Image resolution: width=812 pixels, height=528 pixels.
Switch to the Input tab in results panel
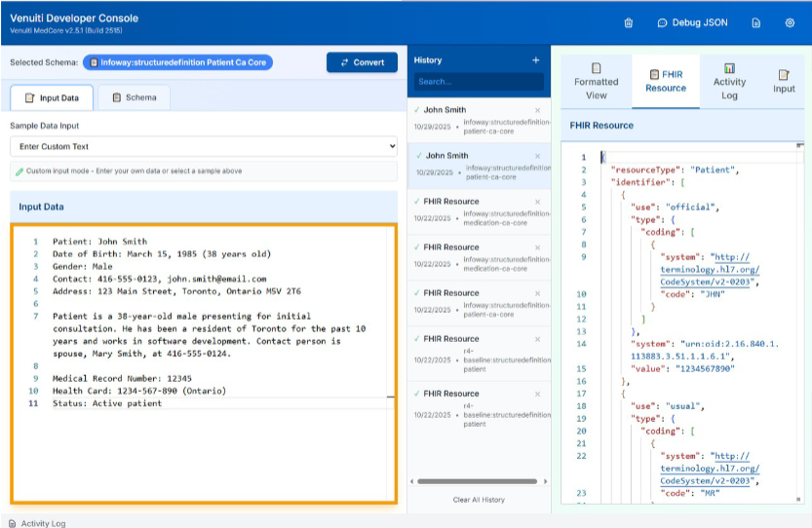click(784, 81)
